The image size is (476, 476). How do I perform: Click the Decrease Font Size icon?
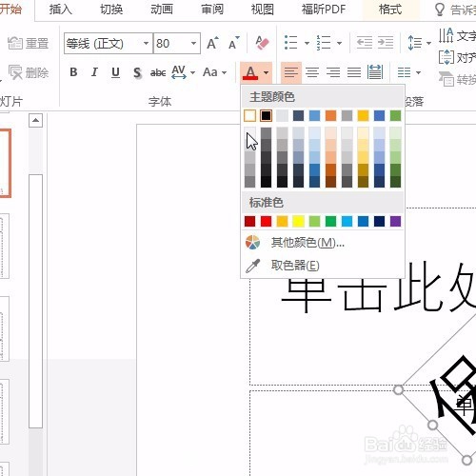[234, 43]
